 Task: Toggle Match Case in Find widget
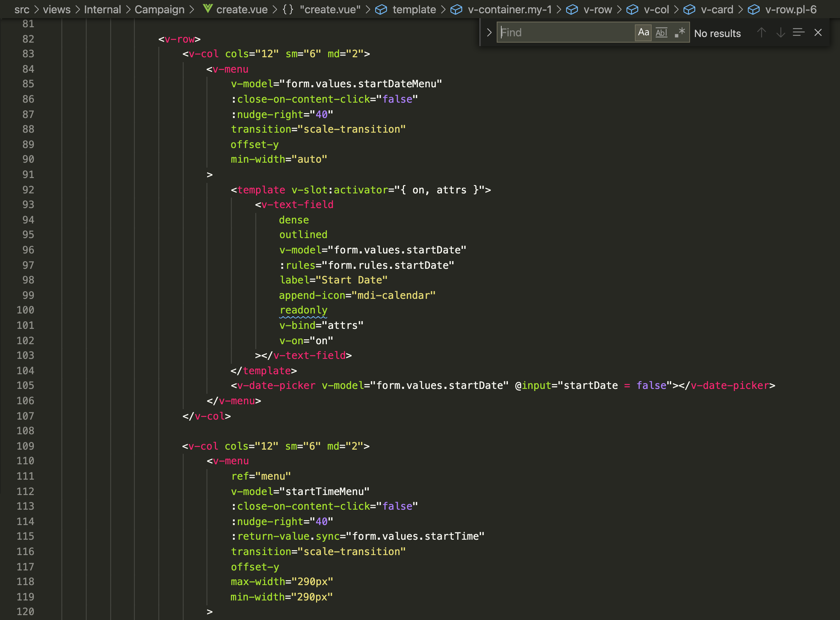point(643,32)
